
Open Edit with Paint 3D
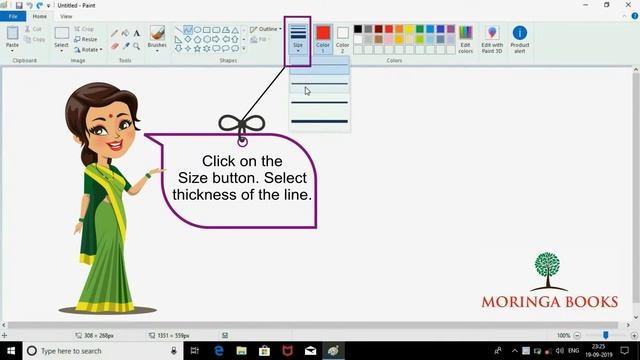click(492, 40)
